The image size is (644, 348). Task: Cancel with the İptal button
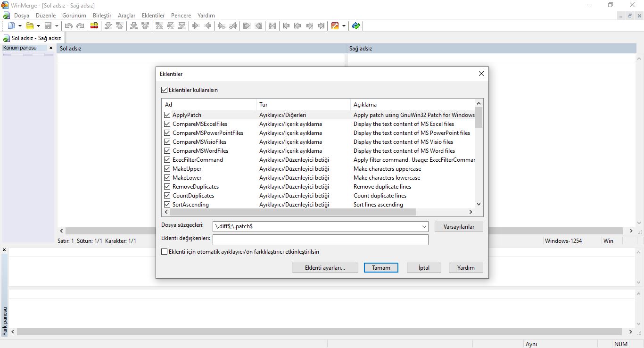[x=424, y=267]
